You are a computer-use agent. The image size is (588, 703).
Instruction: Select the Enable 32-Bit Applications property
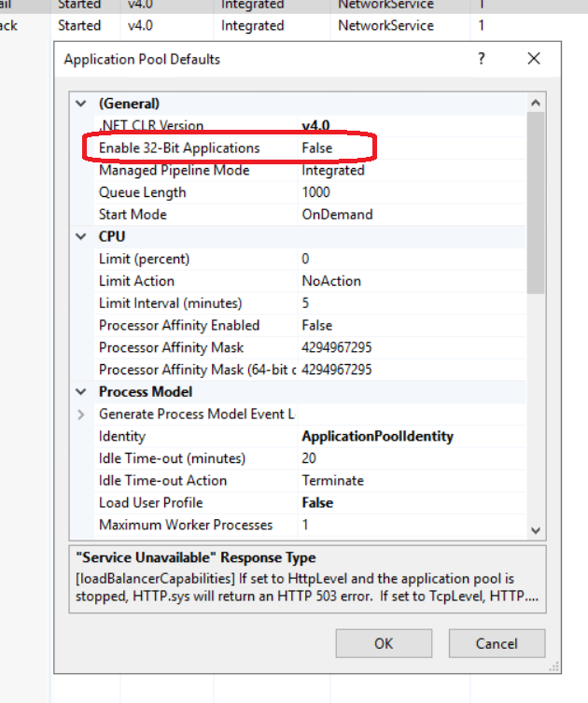(x=179, y=148)
